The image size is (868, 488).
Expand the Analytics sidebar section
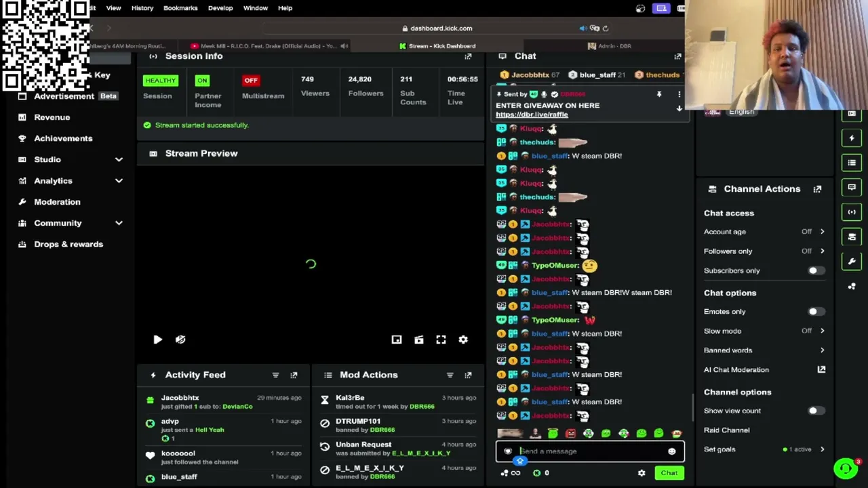point(119,181)
